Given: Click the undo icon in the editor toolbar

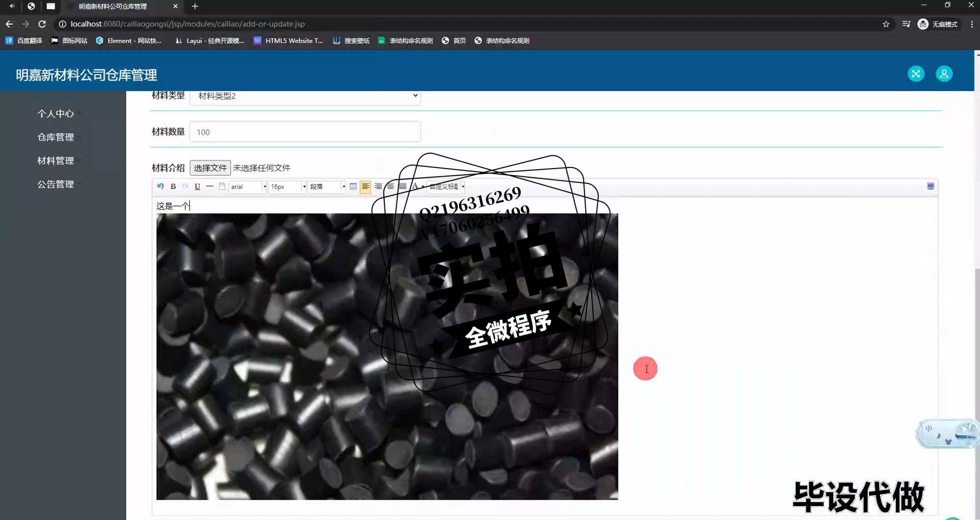Looking at the screenshot, I should pos(161,186).
